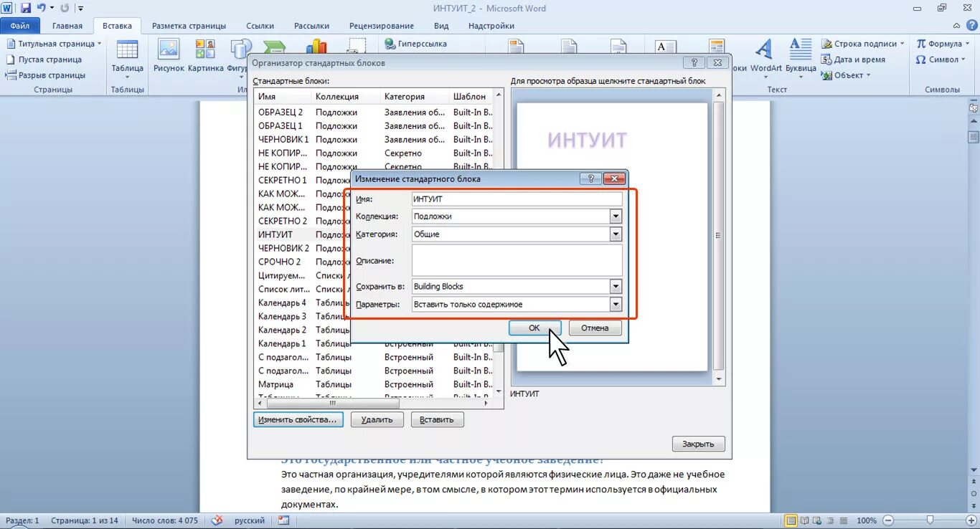Image resolution: width=980 pixels, height=529 pixels.
Task: Open the Формула dropdown
Action: click(x=943, y=44)
